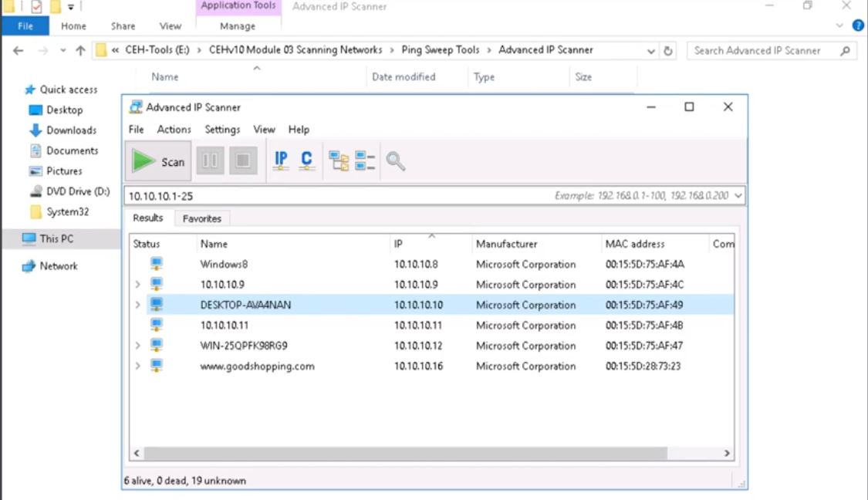Screen dimensions: 868x500
Task: Open the Manage ribbon tab
Action: click(x=238, y=26)
